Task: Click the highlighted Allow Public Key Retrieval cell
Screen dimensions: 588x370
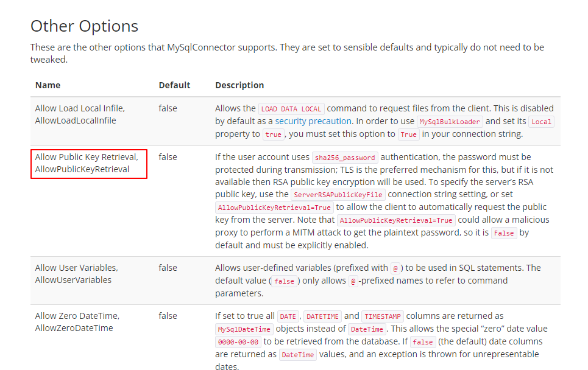Action: pos(89,164)
